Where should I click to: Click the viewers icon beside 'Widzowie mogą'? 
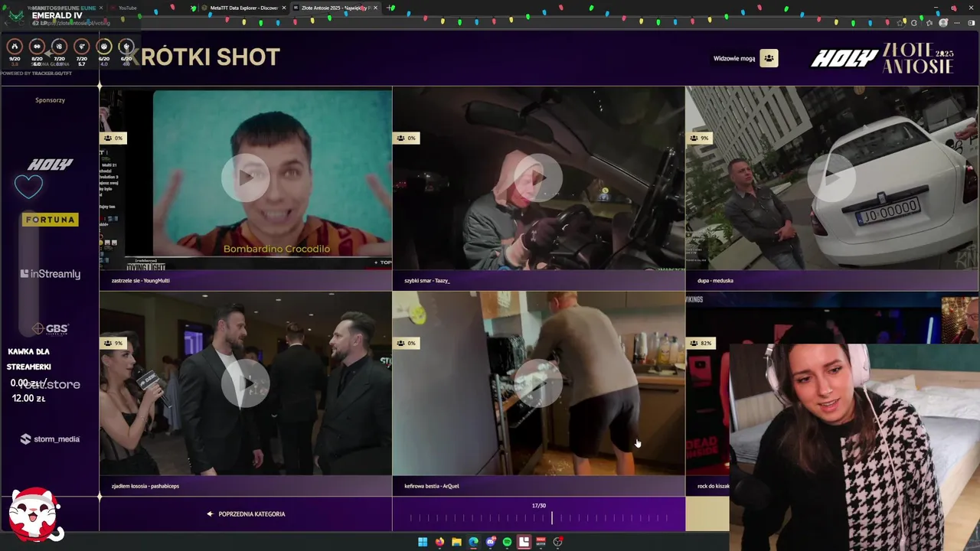(x=769, y=58)
